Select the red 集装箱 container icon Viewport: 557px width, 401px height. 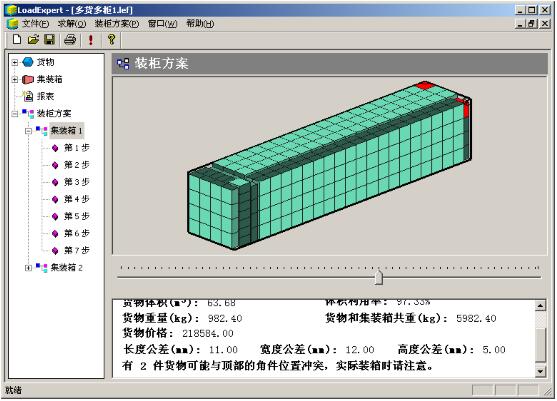(28, 79)
